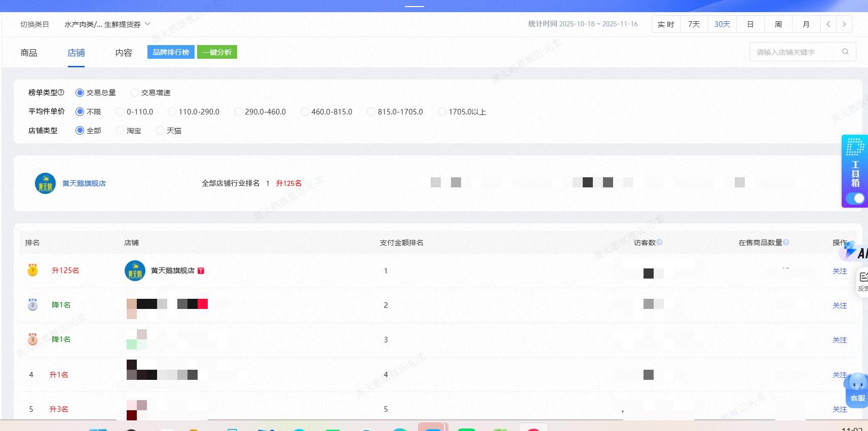Click the 品牌排行榜 button
The image size is (868, 431).
(171, 52)
